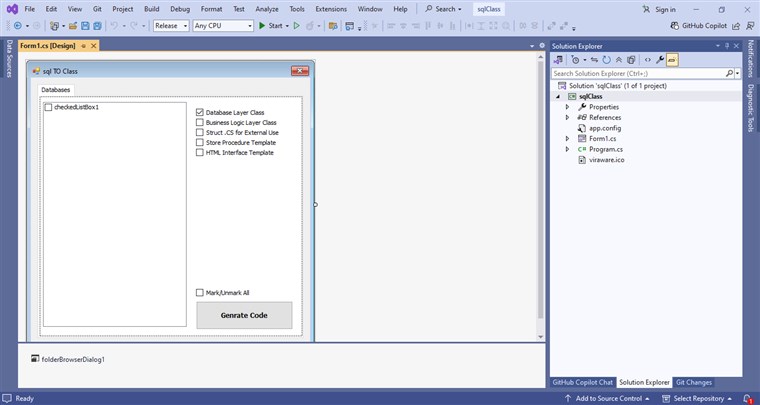Open the Extensions menu

click(331, 9)
